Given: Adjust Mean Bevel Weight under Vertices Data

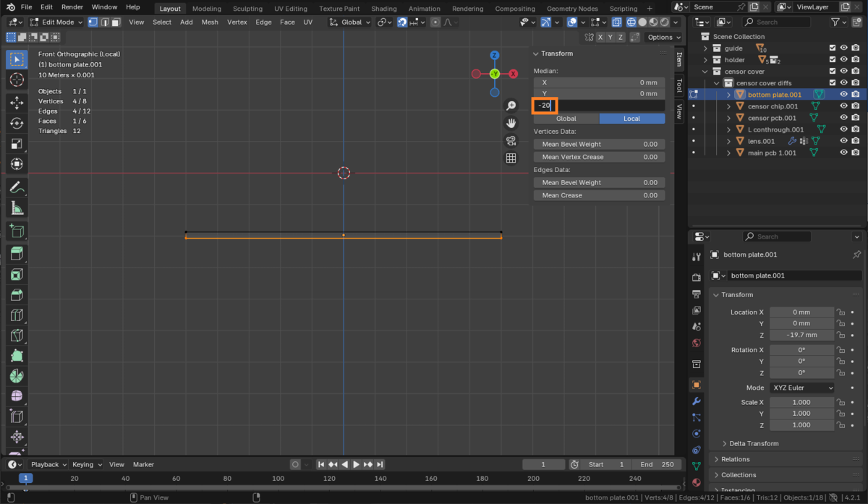Looking at the screenshot, I should pyautogui.click(x=599, y=144).
